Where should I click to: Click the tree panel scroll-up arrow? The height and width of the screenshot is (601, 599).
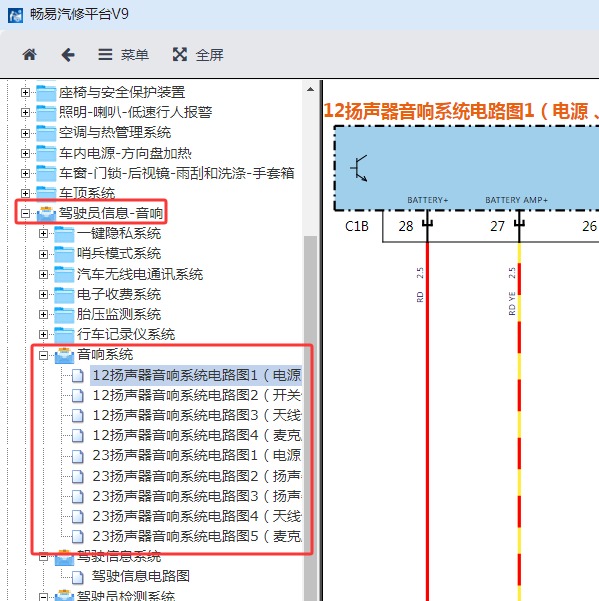pos(310,90)
